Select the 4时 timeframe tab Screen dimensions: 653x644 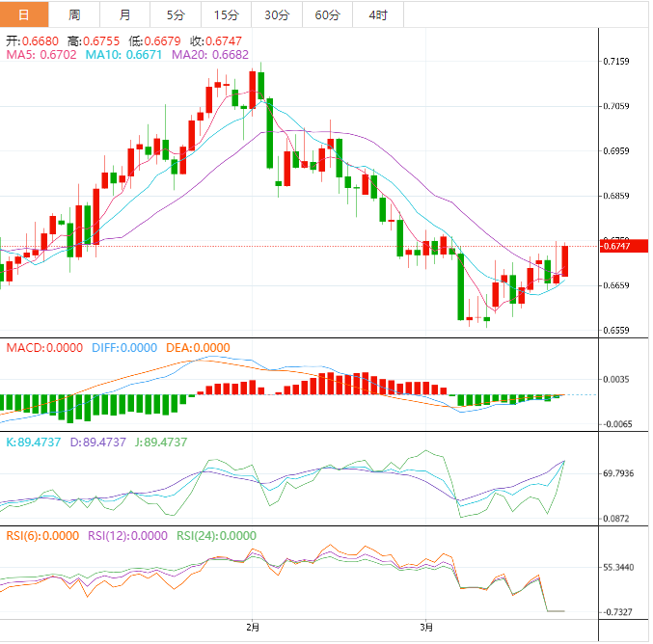pos(378,14)
